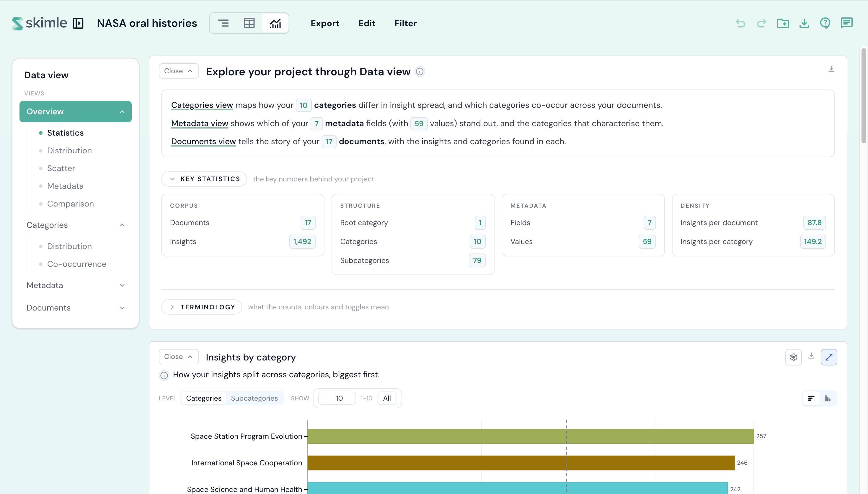Go to Scatter under Overview

(x=61, y=168)
